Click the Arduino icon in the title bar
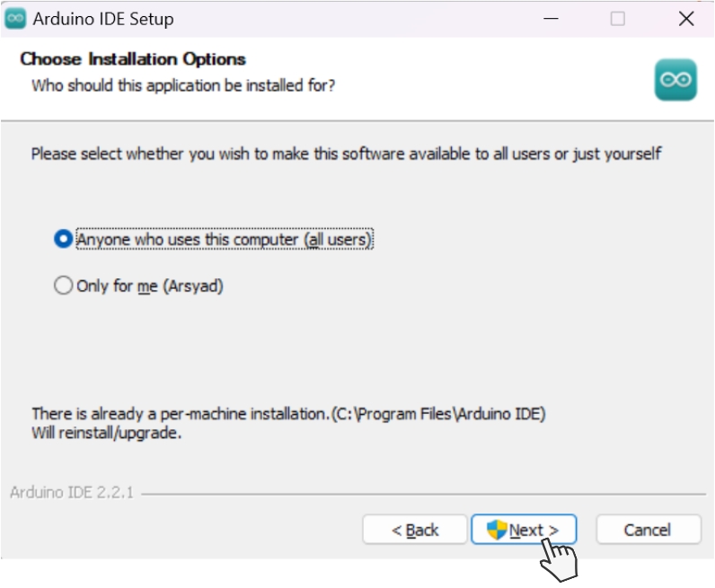Image resolution: width=715 pixels, height=588 pixels. click(15, 18)
